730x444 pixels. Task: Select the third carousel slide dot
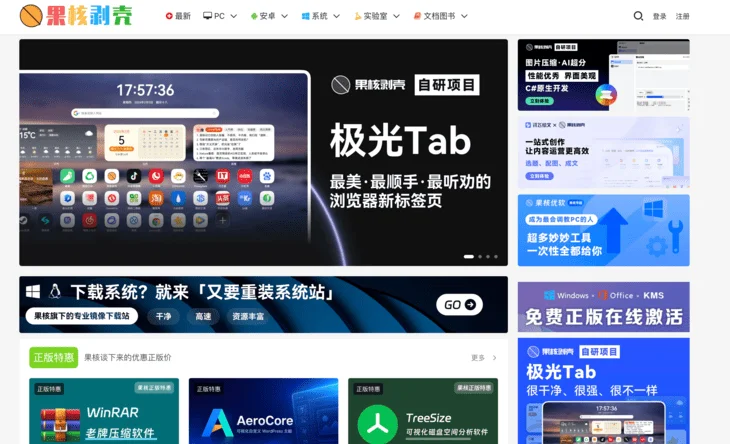coord(488,256)
